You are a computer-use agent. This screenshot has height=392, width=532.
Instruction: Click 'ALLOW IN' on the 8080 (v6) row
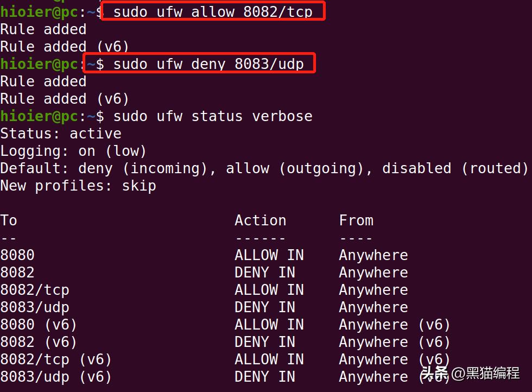[x=269, y=325]
